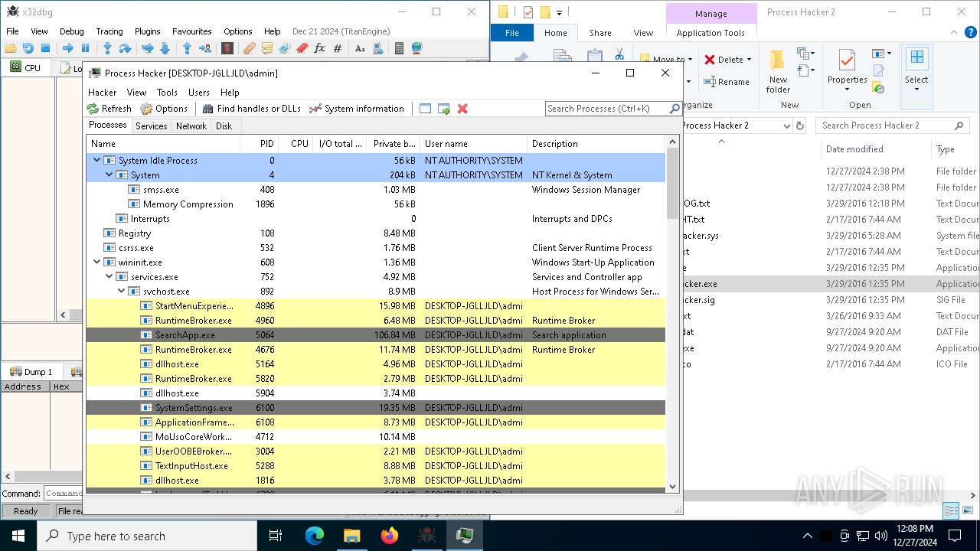The image size is (980, 551).
Task: Click x32dbg Open file toolbar icon
Action: coord(11,48)
